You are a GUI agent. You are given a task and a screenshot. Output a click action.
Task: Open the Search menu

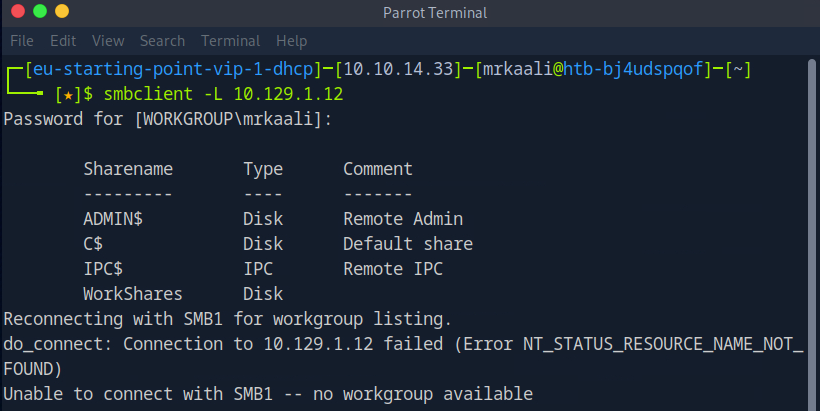click(x=162, y=41)
